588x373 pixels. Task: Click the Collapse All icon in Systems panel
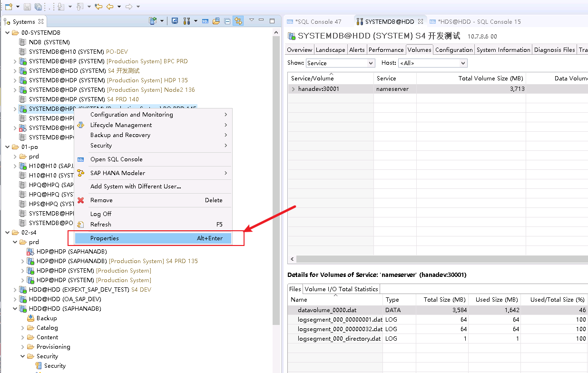click(227, 21)
